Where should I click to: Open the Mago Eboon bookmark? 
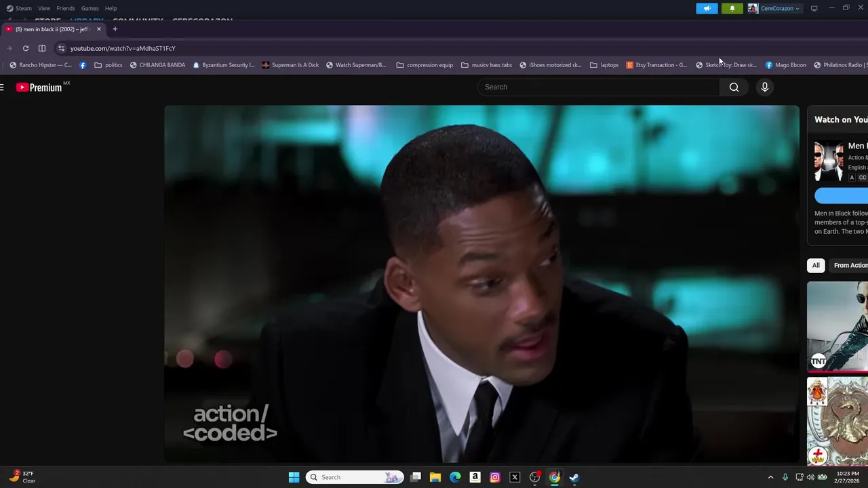pyautogui.click(x=786, y=65)
